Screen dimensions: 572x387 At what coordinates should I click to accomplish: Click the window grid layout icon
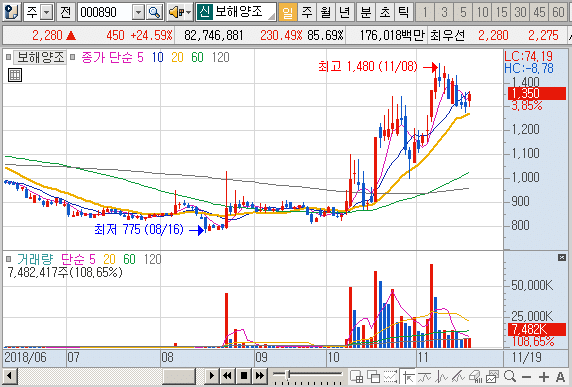tap(356, 376)
